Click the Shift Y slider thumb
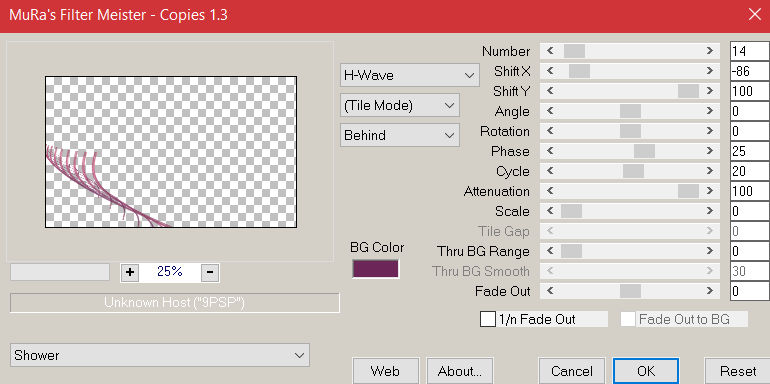 coord(688,91)
